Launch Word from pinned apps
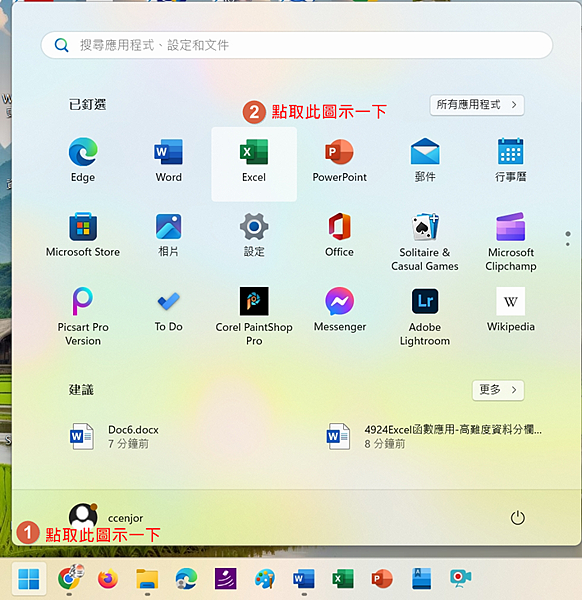Image resolution: width=582 pixels, height=600 pixels. point(168,160)
